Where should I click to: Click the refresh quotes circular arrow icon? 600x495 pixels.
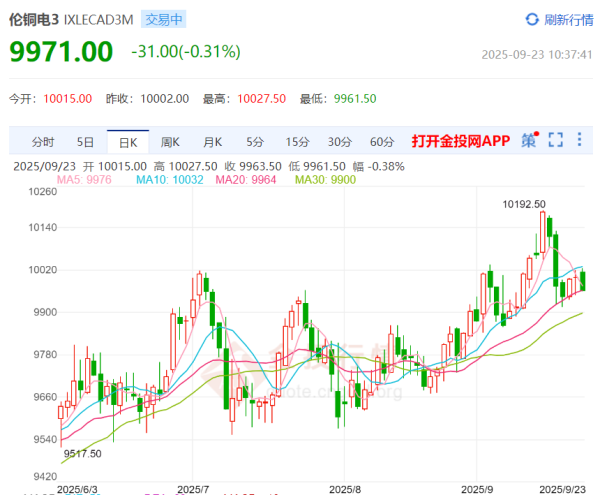532,19
